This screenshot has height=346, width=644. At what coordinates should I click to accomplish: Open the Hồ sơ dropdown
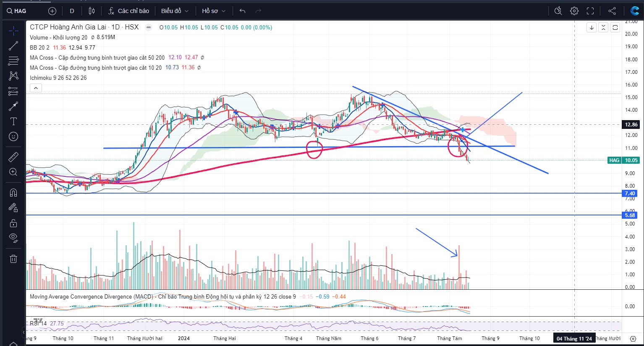(x=214, y=11)
